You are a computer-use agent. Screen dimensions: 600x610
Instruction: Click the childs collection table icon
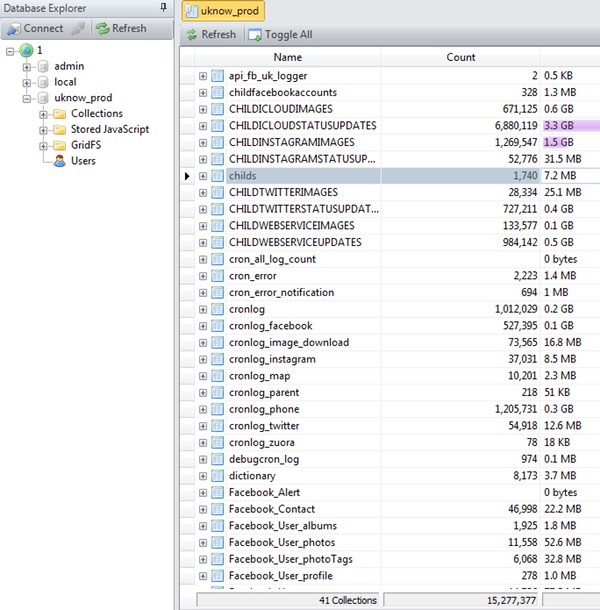tap(218, 176)
